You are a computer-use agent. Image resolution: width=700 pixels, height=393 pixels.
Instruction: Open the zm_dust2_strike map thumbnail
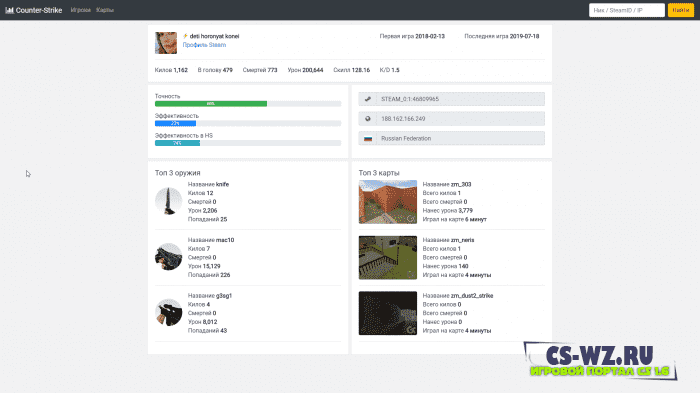pyautogui.click(x=388, y=313)
